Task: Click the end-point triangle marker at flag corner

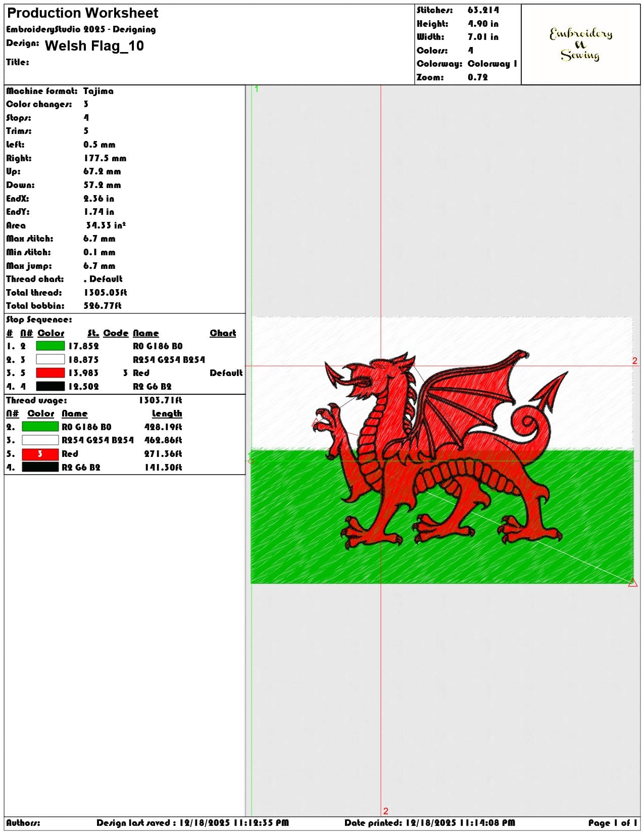Action: pos(633,582)
